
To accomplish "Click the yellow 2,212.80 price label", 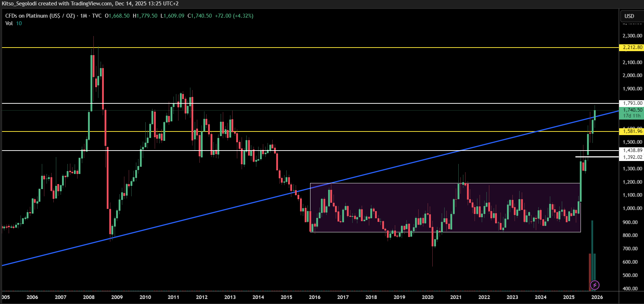I will point(632,48).
